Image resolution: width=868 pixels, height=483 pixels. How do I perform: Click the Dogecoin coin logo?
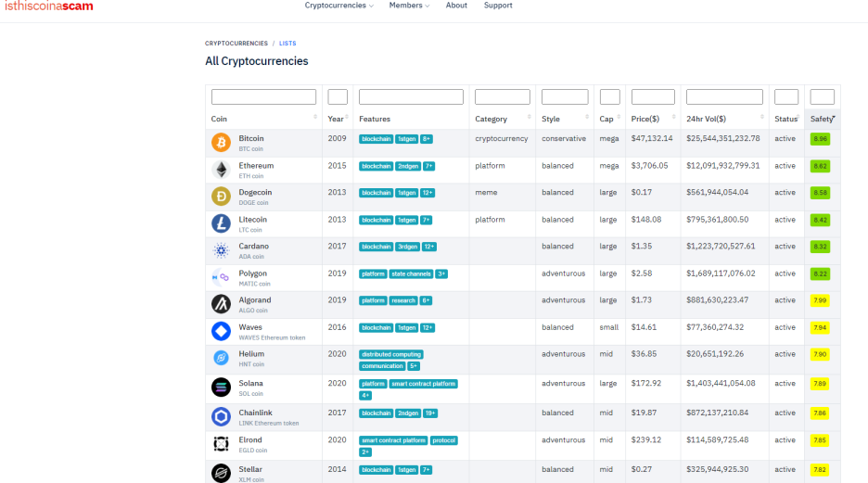[x=221, y=197]
